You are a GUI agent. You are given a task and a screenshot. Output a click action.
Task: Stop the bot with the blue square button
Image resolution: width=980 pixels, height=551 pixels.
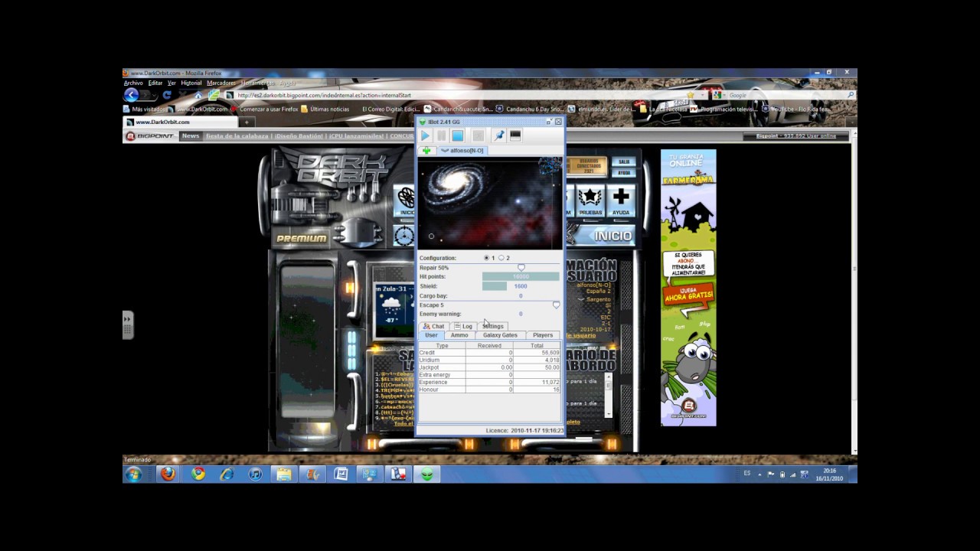457,135
